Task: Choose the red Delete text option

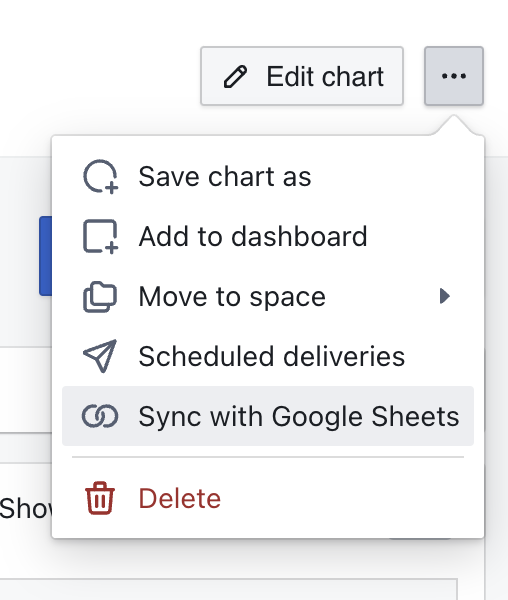Action: (179, 498)
